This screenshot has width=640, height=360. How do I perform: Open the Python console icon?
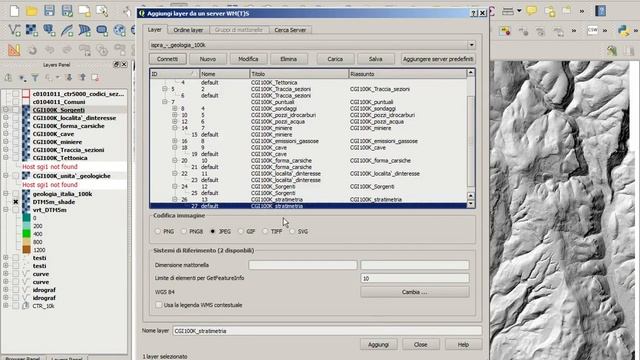pos(624,30)
